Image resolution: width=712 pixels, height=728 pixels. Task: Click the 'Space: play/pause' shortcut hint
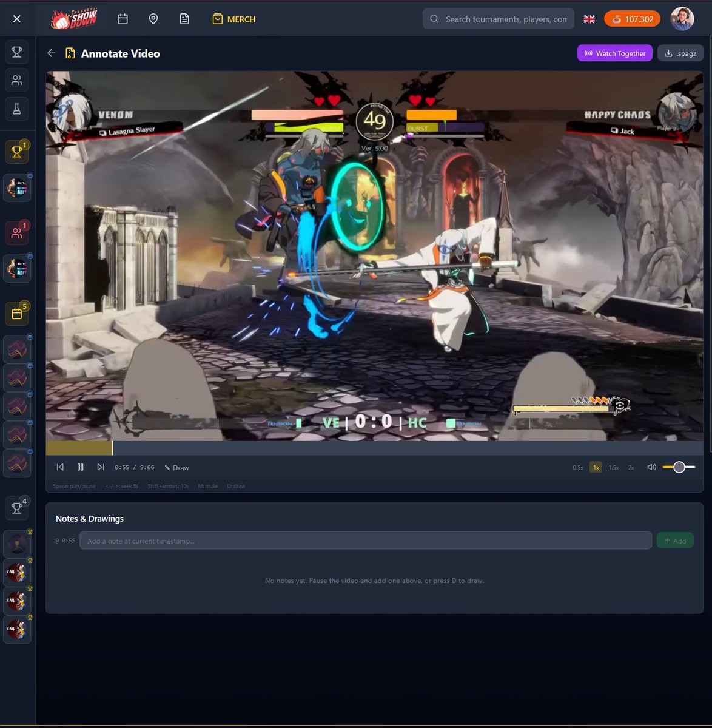click(74, 486)
